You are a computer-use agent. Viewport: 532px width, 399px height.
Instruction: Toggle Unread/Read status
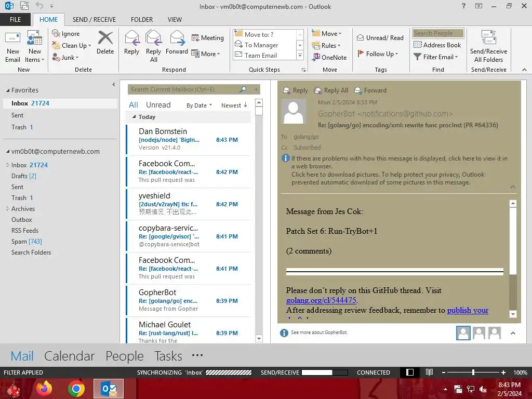[x=380, y=37]
